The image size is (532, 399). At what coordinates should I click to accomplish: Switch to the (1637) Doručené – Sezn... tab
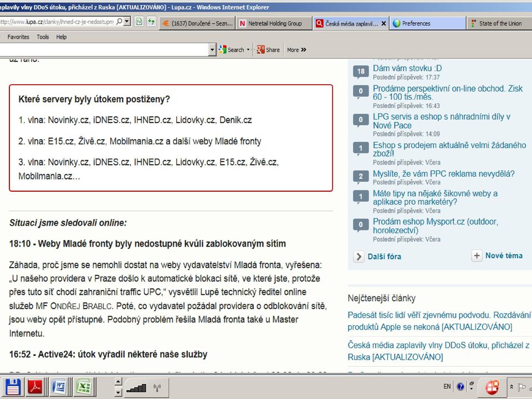pos(197,23)
